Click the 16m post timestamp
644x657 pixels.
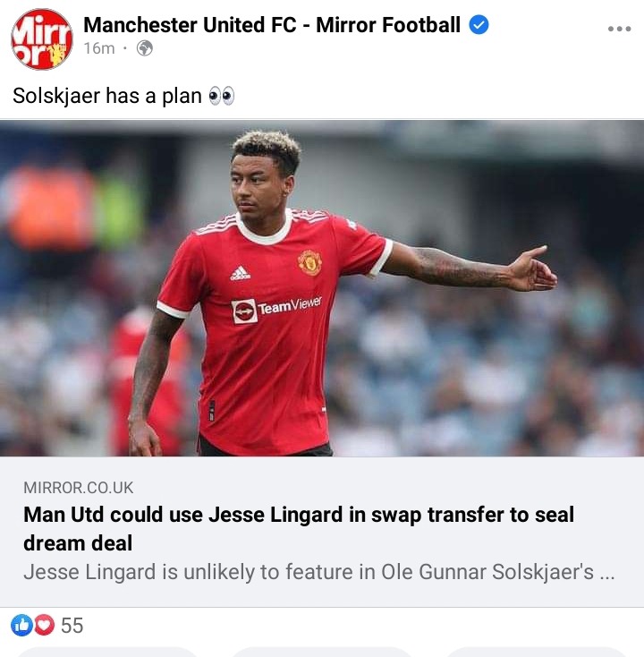click(x=98, y=48)
